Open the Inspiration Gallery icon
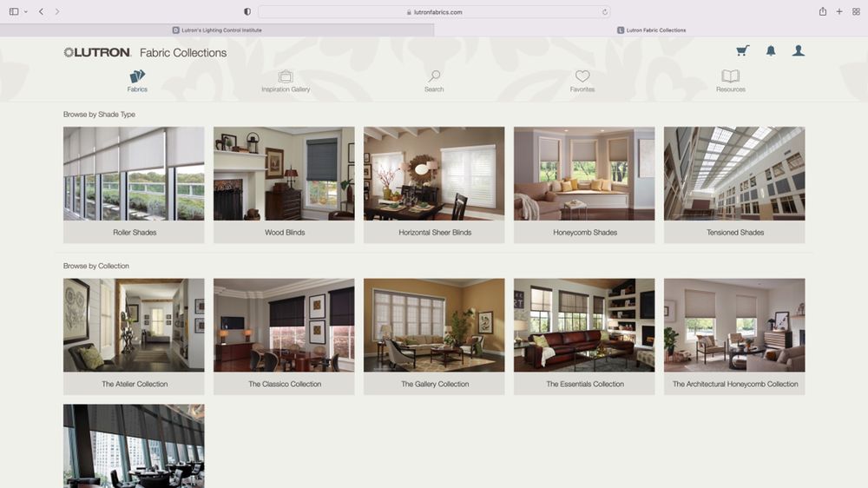The image size is (868, 488). point(286,77)
